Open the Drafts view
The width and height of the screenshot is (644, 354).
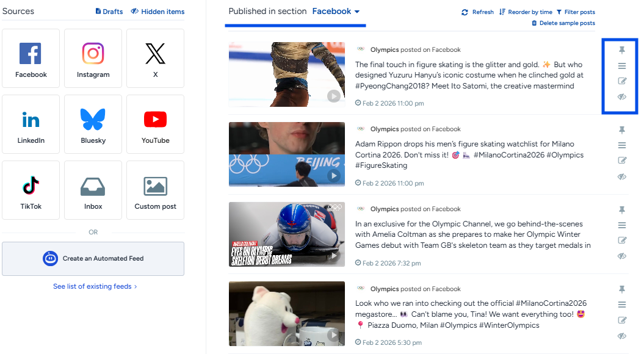point(109,12)
